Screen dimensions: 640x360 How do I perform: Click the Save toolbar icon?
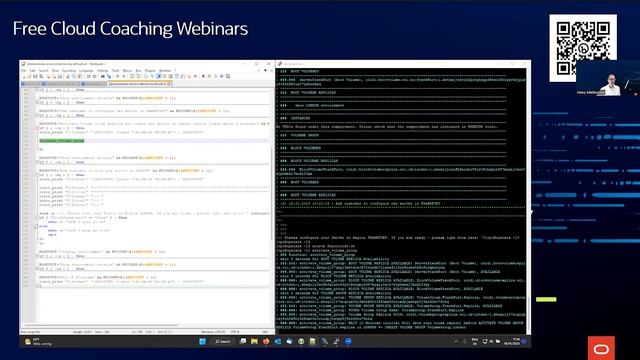point(36,76)
